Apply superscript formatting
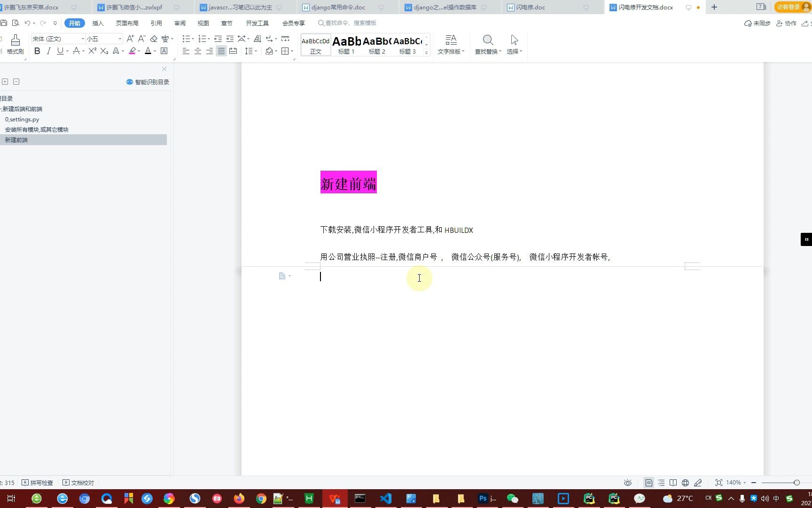812x508 pixels. 92,51
